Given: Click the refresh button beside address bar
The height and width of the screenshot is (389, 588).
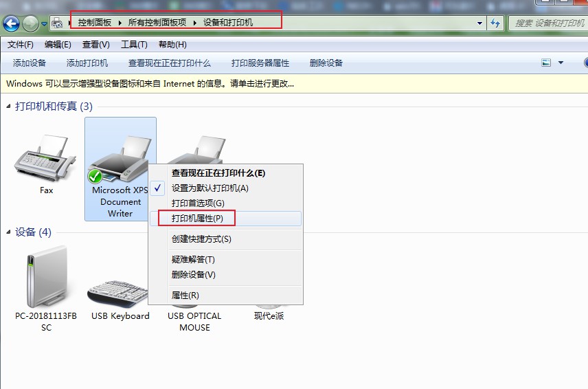Looking at the screenshot, I should point(495,23).
